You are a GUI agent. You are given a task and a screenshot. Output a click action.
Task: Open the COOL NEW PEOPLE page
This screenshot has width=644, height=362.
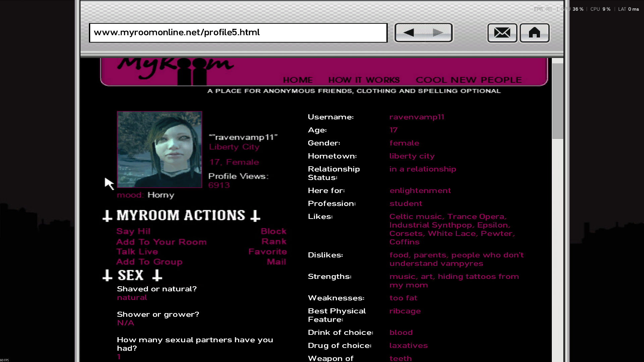[469, 80]
